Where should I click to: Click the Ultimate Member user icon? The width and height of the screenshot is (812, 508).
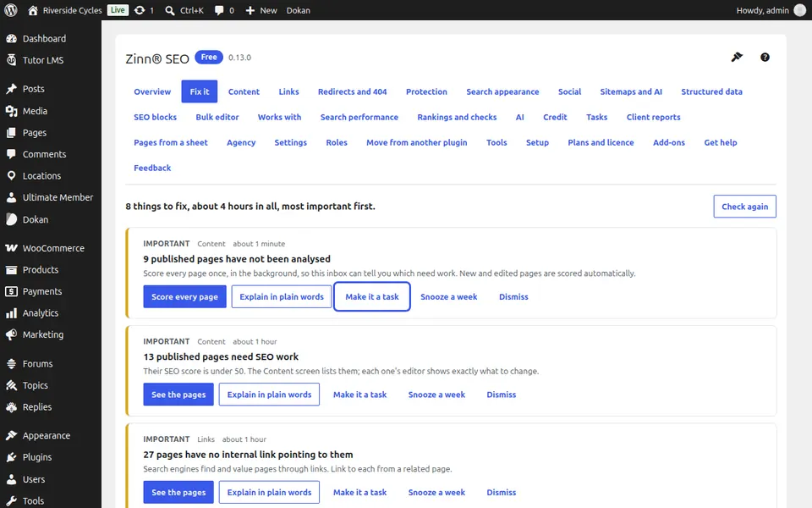(x=11, y=197)
